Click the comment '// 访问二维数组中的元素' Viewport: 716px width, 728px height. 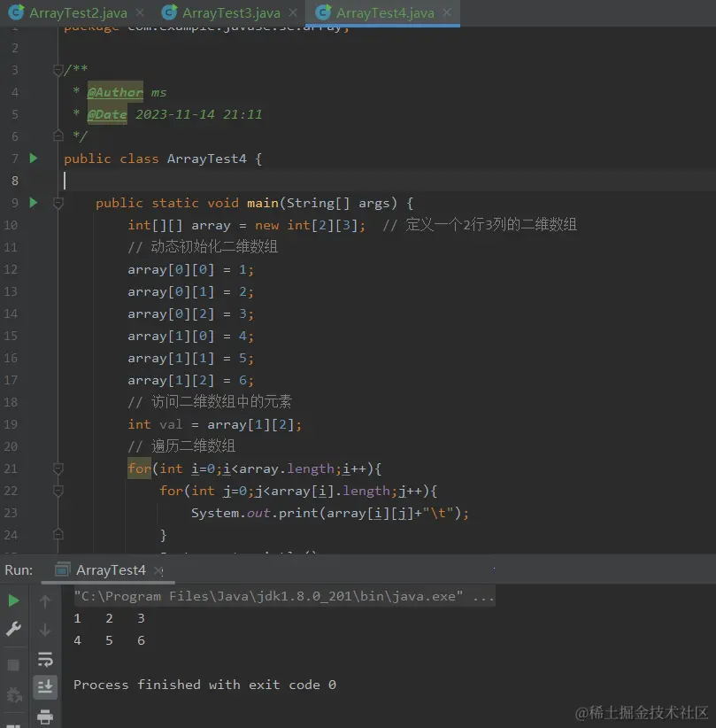210,402
